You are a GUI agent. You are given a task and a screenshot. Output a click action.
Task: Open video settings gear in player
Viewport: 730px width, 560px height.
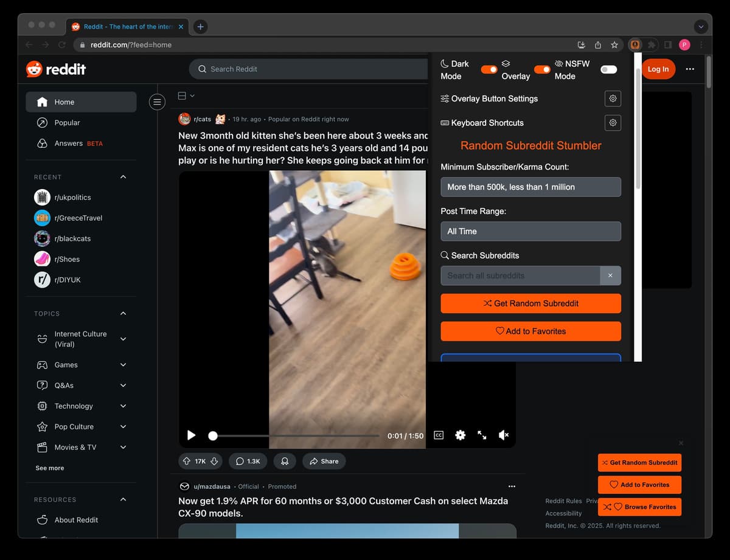pos(460,435)
